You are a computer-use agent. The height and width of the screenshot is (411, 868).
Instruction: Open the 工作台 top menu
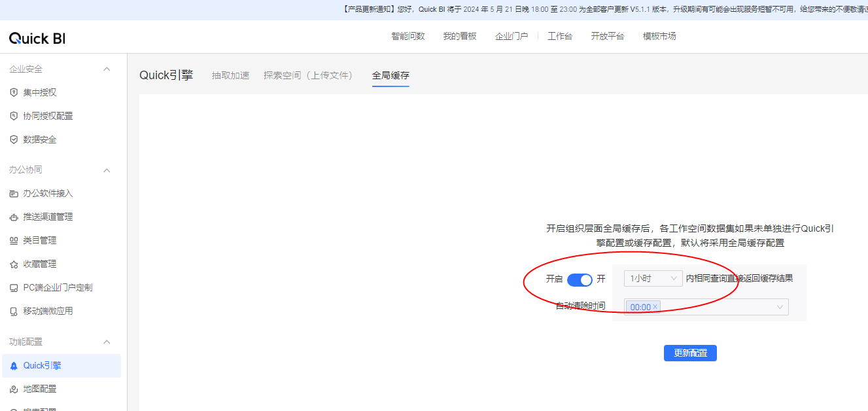tap(560, 36)
